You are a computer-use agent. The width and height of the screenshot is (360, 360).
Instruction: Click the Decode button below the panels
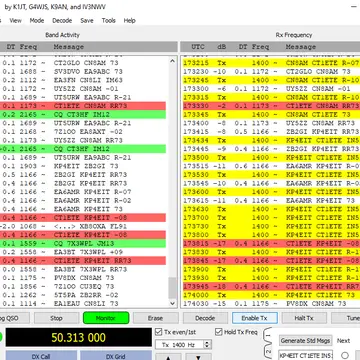pos(205,318)
